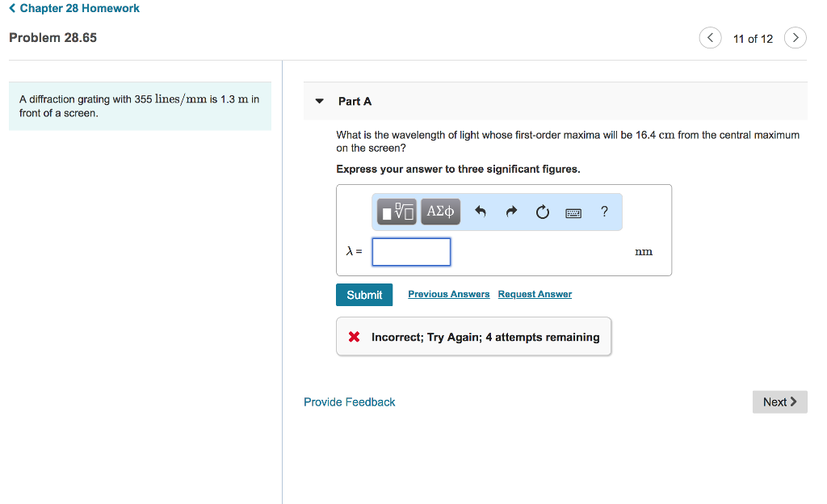Go to previous problem arrow
Image resolution: width=827 pixels, height=504 pixels.
tap(710, 38)
